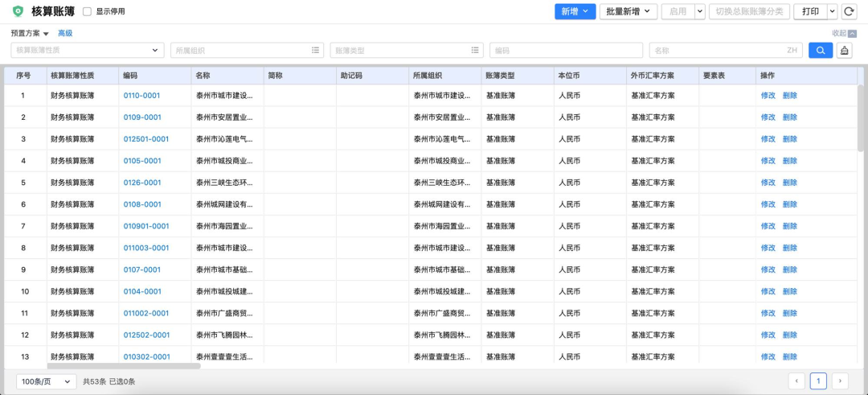Viewport: 868px width, 395px height.
Task: Click the clear filters icon beside search
Action: tap(844, 51)
